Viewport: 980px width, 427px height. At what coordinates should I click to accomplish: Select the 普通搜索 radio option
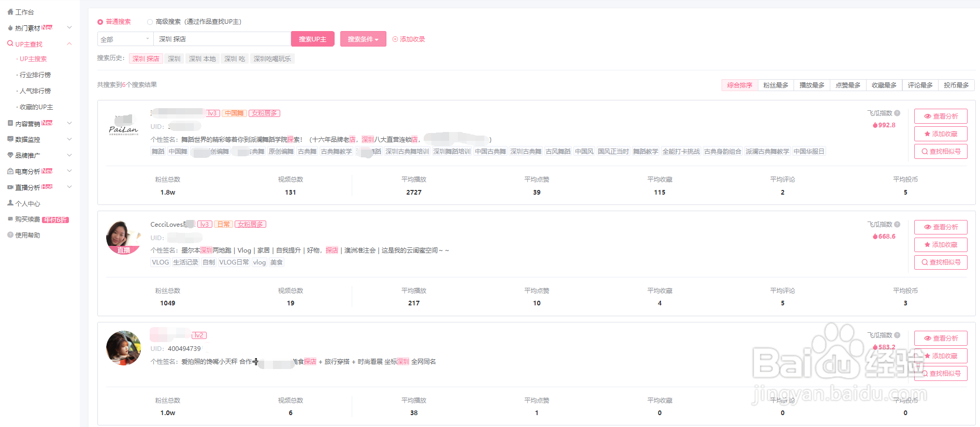(x=100, y=22)
